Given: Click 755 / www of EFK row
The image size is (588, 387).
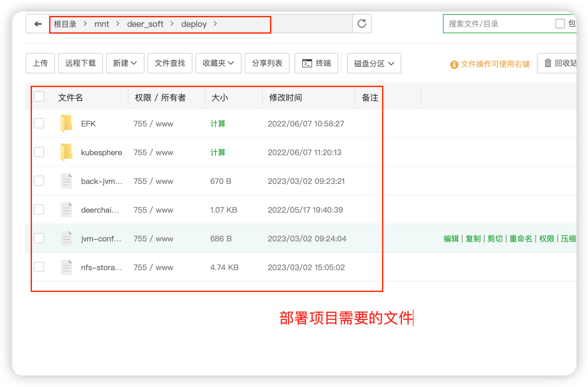Looking at the screenshot, I should point(153,124).
